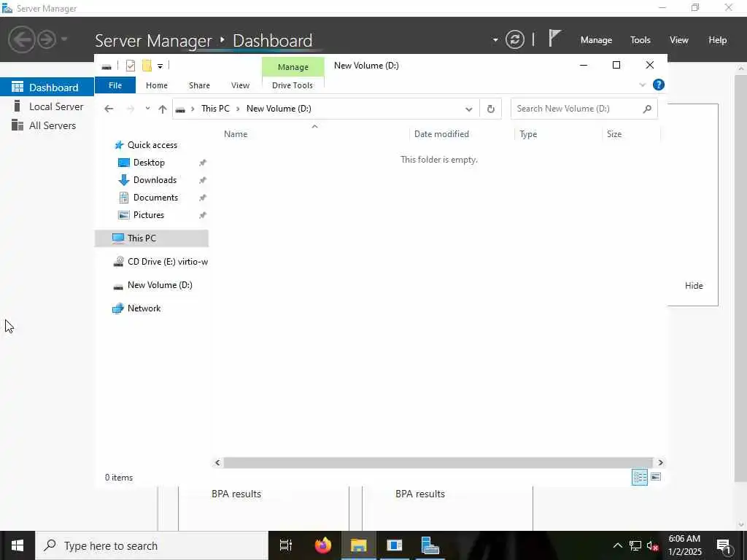Click the horizontal scrollbar in file list
The image size is (747, 560).
click(x=438, y=462)
